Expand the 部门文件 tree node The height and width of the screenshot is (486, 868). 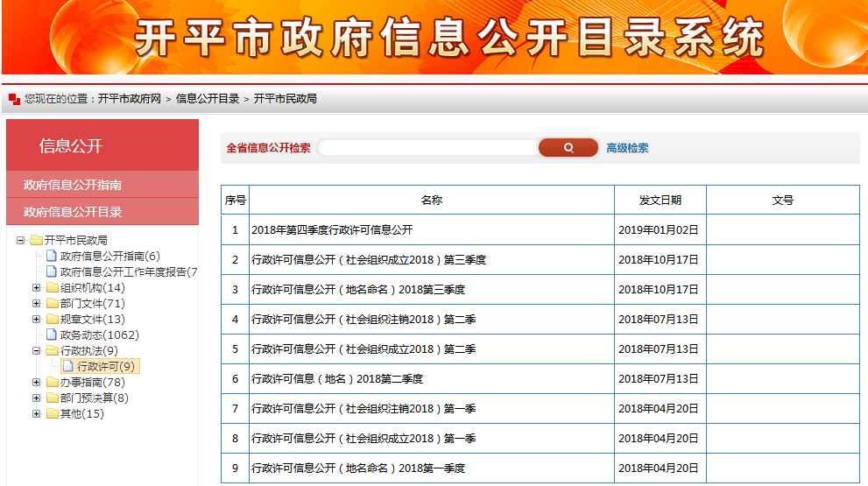36,303
